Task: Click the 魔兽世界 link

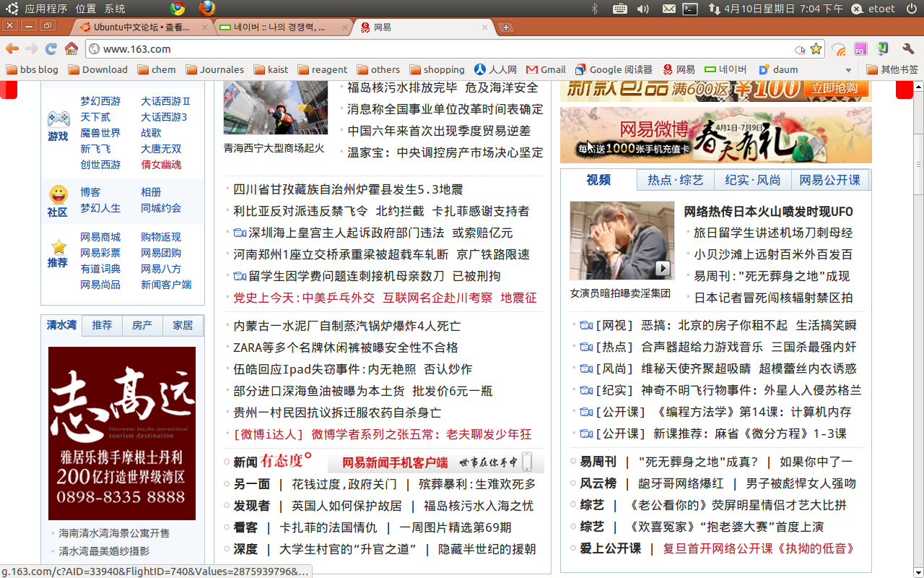Action: pos(100,133)
